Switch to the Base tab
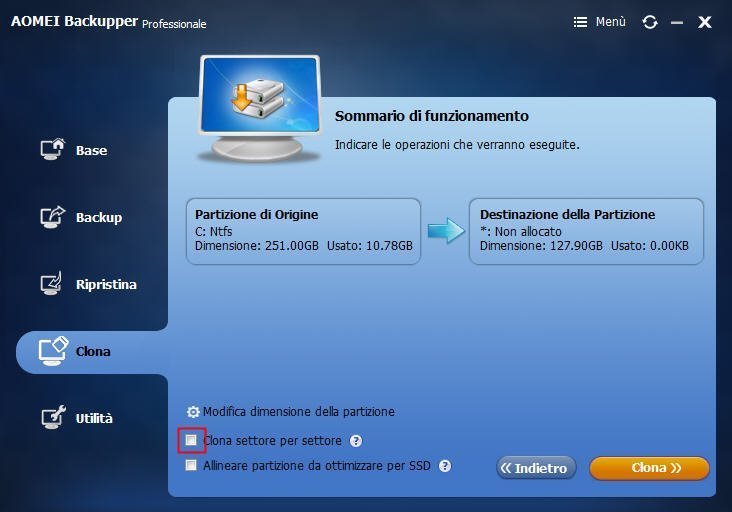The image size is (732, 512). (92, 150)
